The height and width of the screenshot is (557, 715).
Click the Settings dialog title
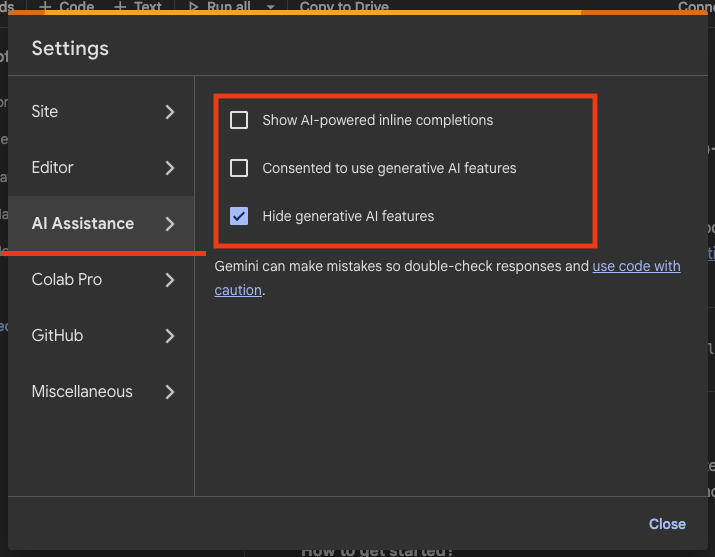pyautogui.click(x=70, y=48)
